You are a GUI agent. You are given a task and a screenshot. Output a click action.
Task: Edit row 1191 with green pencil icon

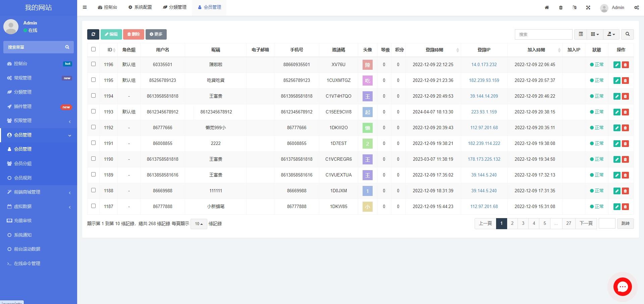point(617,144)
